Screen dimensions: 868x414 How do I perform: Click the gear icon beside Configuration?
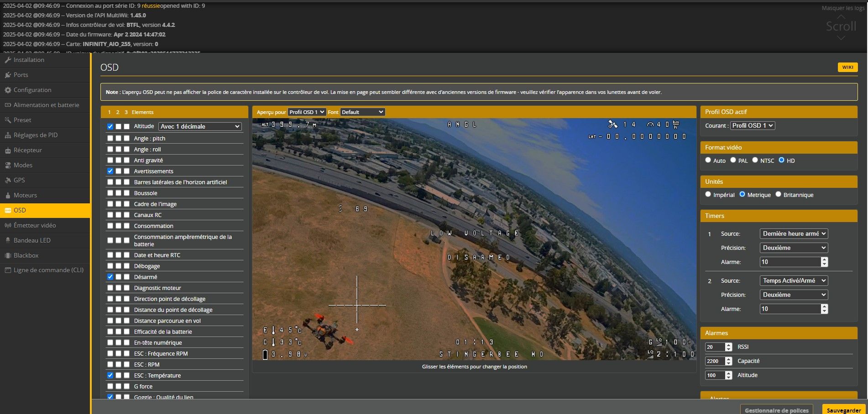(x=8, y=90)
